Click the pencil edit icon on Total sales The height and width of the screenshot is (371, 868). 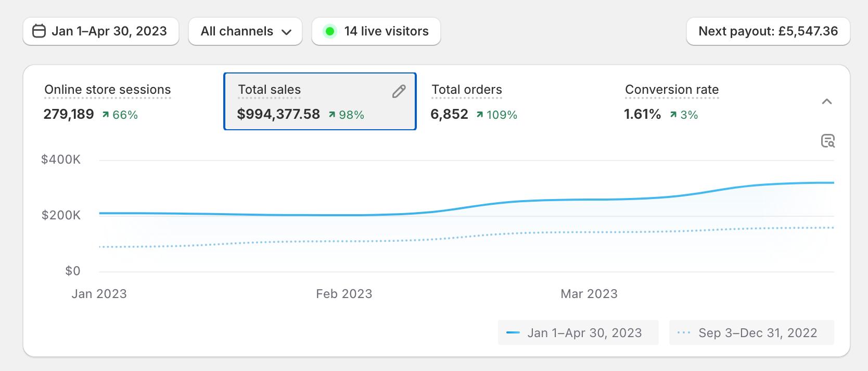(x=399, y=92)
